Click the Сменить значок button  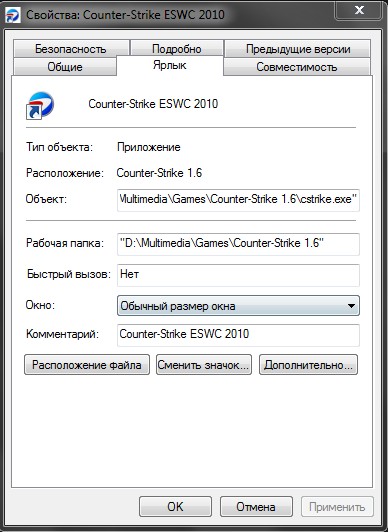(x=204, y=365)
